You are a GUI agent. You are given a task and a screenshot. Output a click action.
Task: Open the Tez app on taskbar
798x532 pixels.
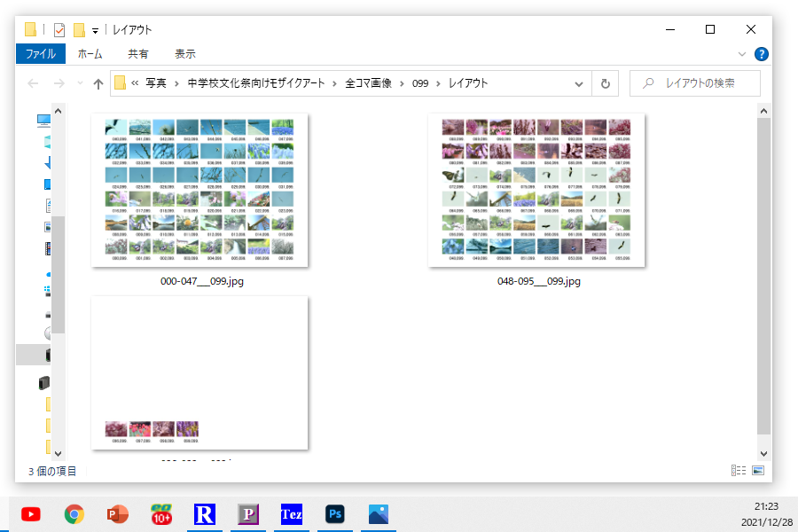click(x=292, y=514)
